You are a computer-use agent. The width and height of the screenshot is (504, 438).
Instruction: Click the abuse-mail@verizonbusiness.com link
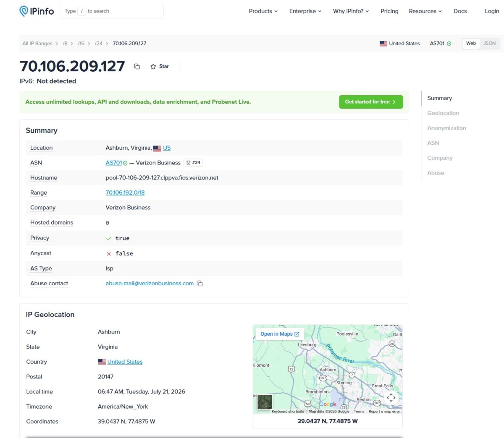(x=150, y=284)
